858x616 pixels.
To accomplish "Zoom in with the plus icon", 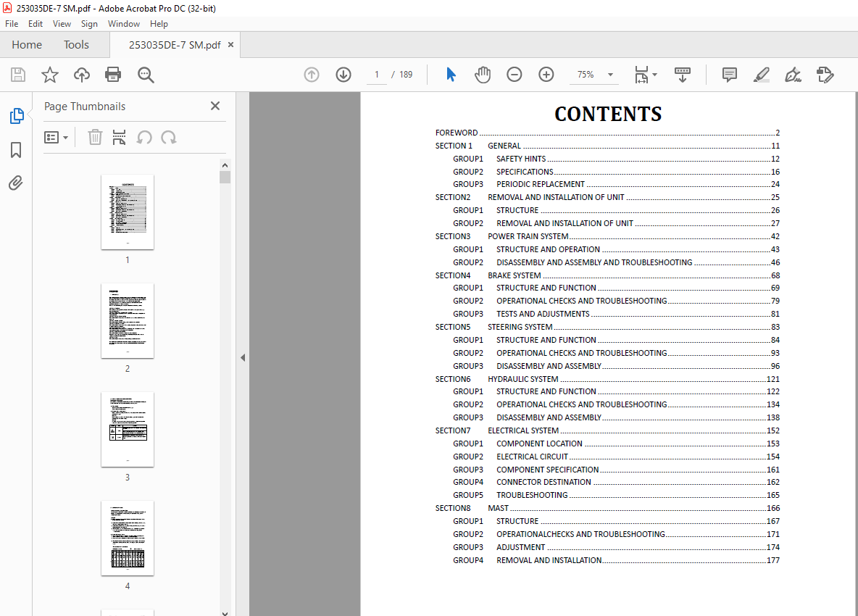I will coord(546,75).
